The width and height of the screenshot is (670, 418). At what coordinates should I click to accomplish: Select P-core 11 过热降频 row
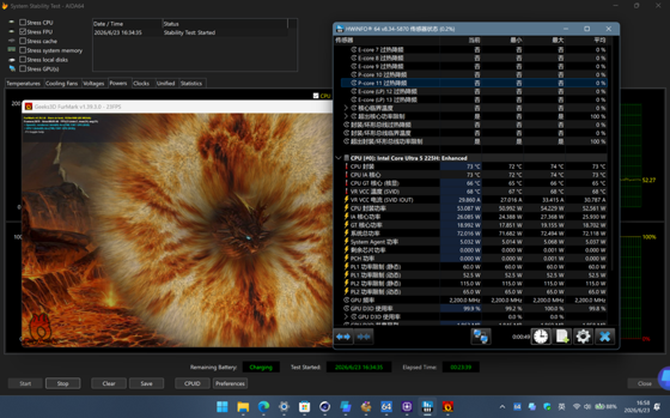point(474,83)
